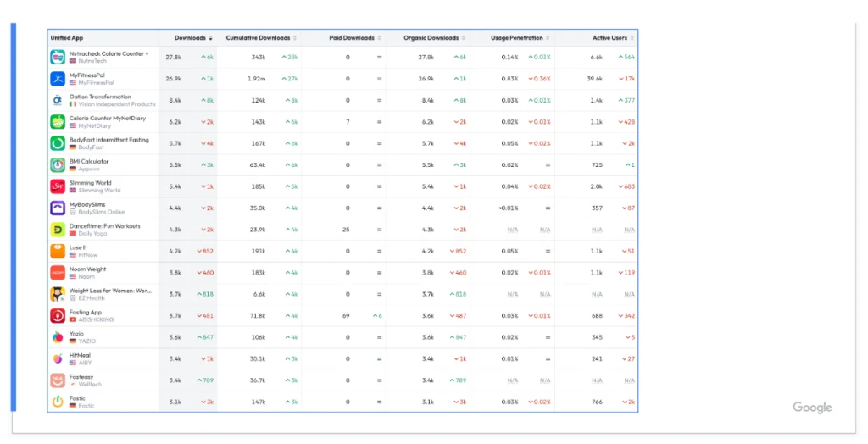Toggle sort on Paid Downloads column
The image size is (868, 444).
pyautogui.click(x=352, y=38)
